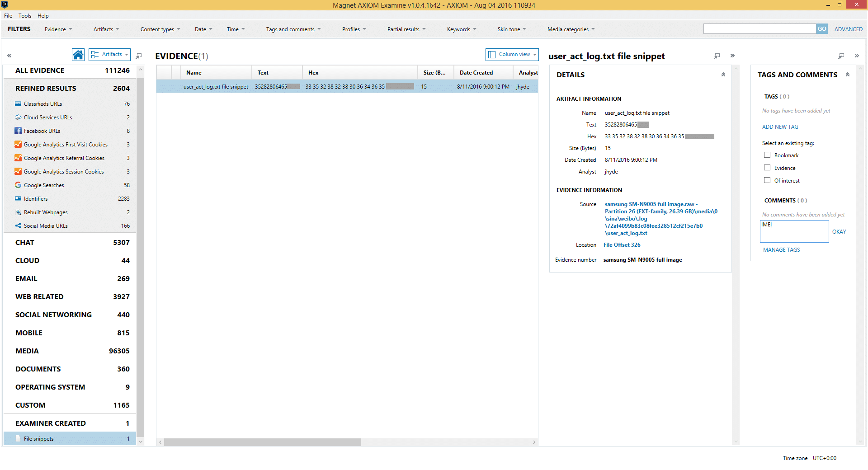Pin the navigation pane next to Artifacts
This screenshot has height=470, width=868.
coord(139,56)
